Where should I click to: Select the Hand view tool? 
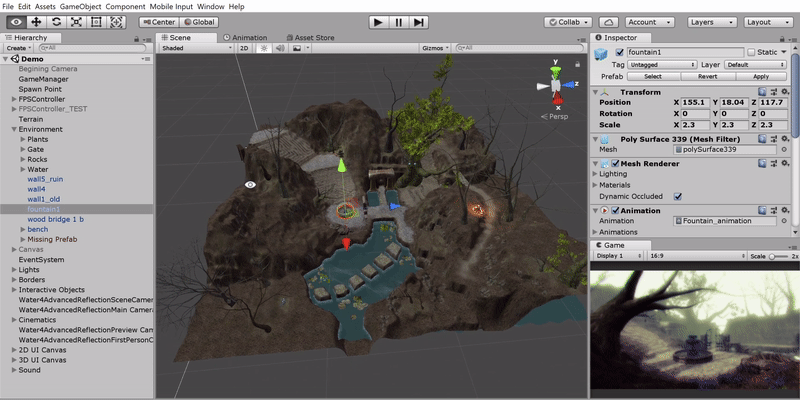point(16,22)
